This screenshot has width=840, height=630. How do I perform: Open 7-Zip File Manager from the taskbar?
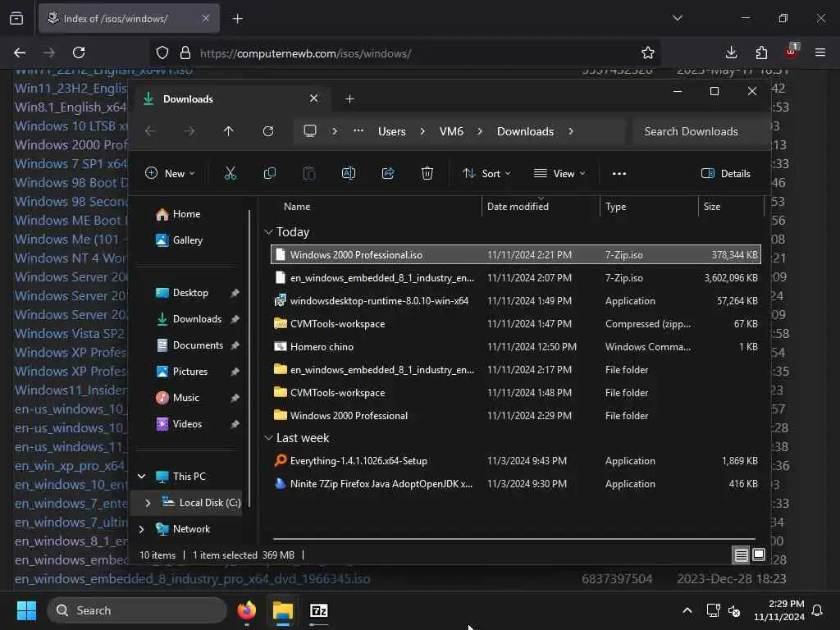click(319, 610)
